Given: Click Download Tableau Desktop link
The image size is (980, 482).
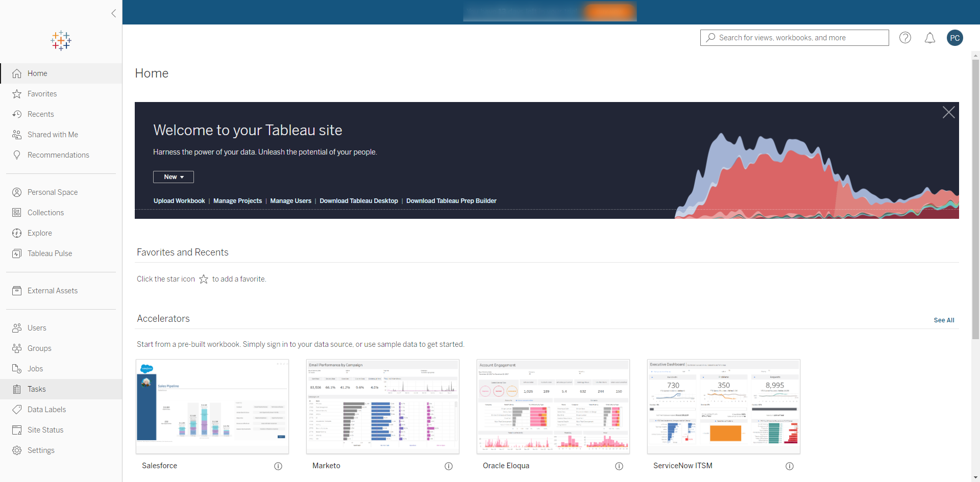Looking at the screenshot, I should coord(359,201).
